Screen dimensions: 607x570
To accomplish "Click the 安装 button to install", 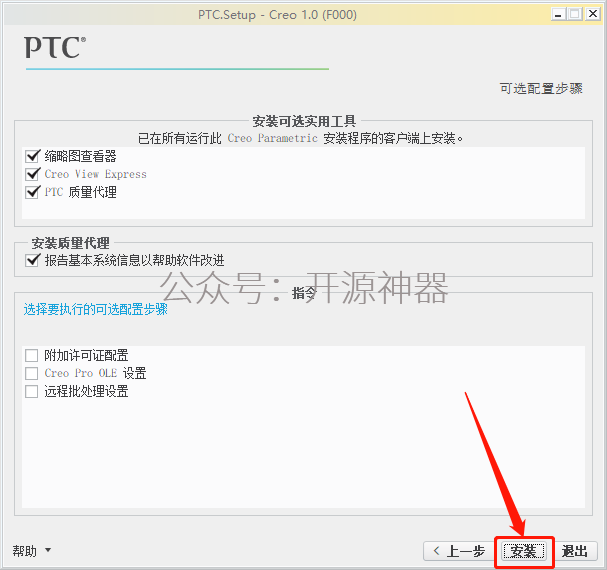I will click(524, 551).
